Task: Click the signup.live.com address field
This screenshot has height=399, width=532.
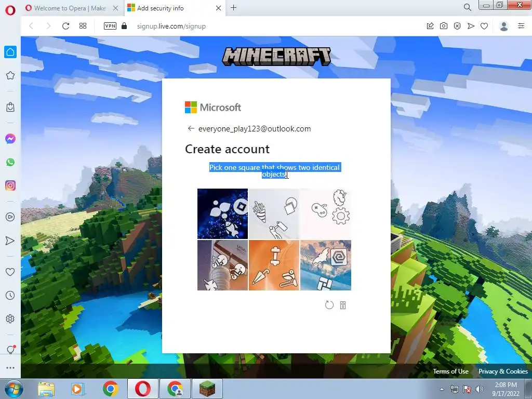Action: coord(171,26)
